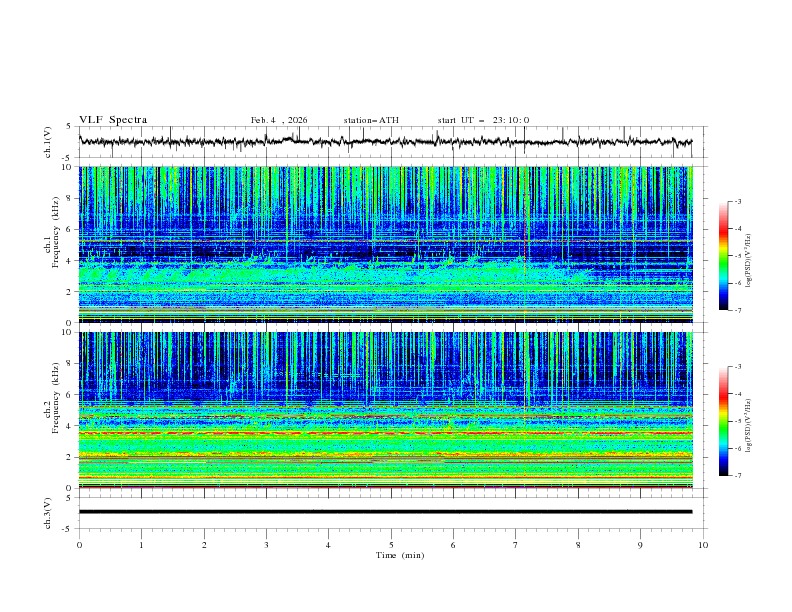Click the ch.2 frequency axis "10" label
Screen dimensions: 792x612
coord(68,332)
